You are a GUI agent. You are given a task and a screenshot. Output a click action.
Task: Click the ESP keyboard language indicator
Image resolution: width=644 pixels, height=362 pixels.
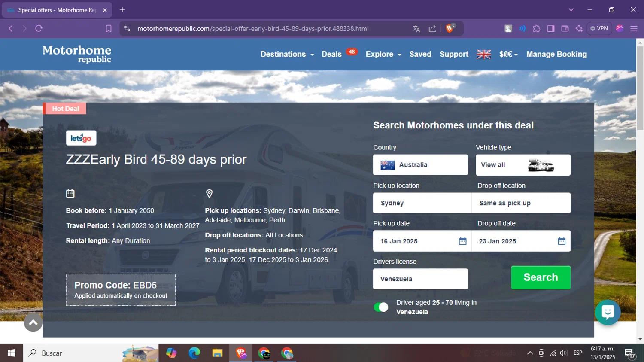tap(578, 353)
